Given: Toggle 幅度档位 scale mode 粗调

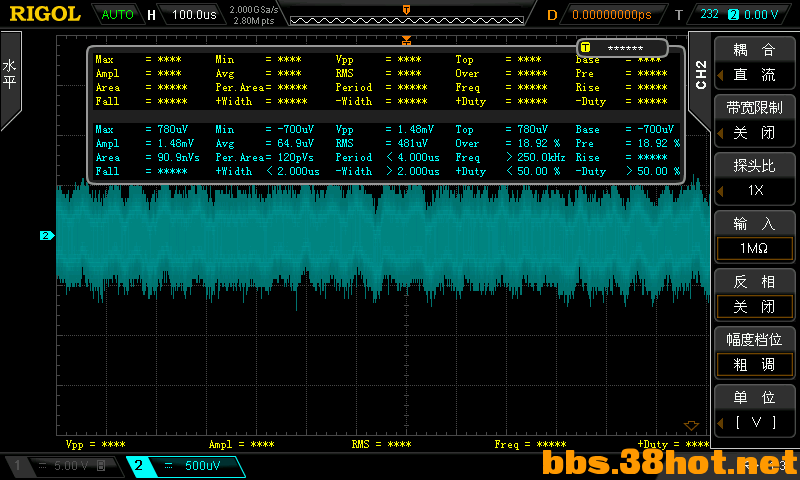Looking at the screenshot, I should [x=754, y=352].
